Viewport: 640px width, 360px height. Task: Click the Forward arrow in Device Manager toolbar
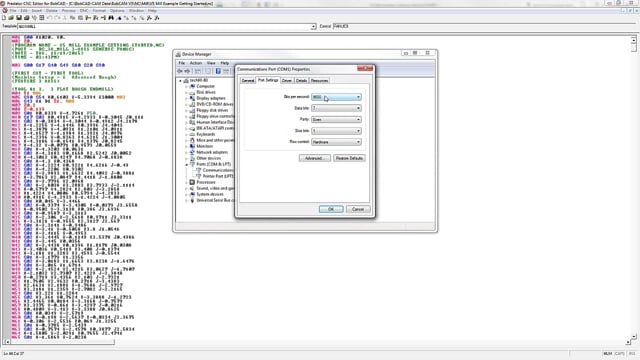[x=187, y=71]
